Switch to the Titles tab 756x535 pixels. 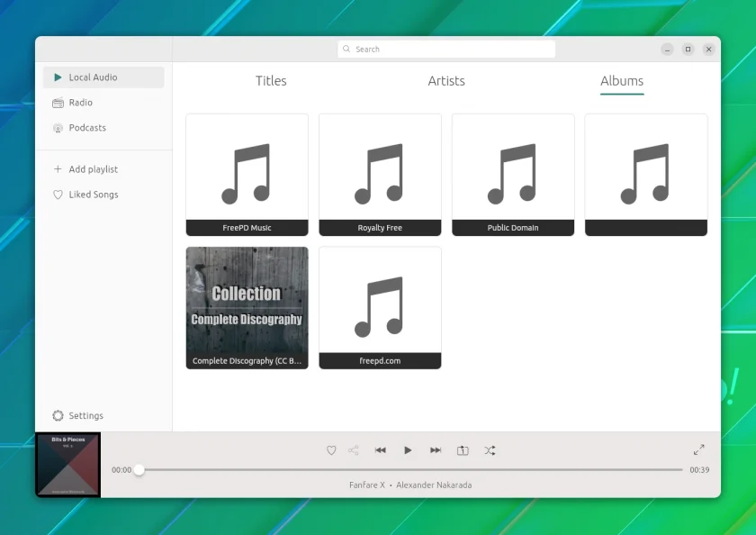[271, 80]
